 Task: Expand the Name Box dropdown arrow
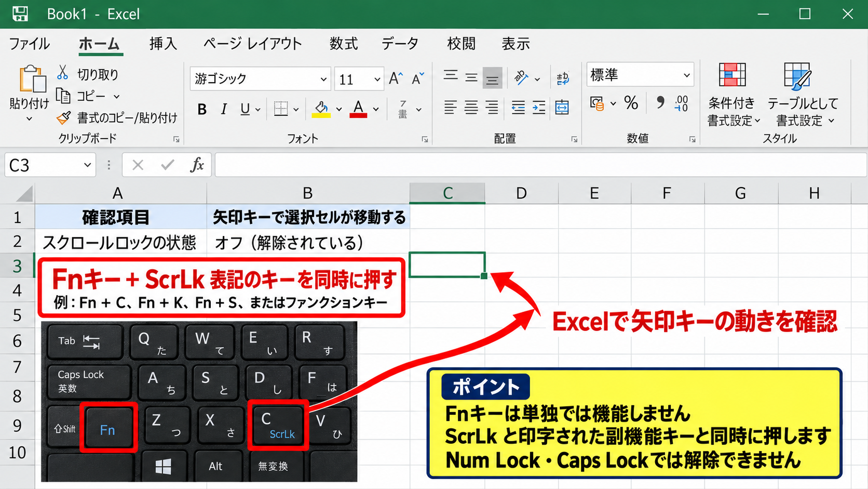(x=87, y=165)
